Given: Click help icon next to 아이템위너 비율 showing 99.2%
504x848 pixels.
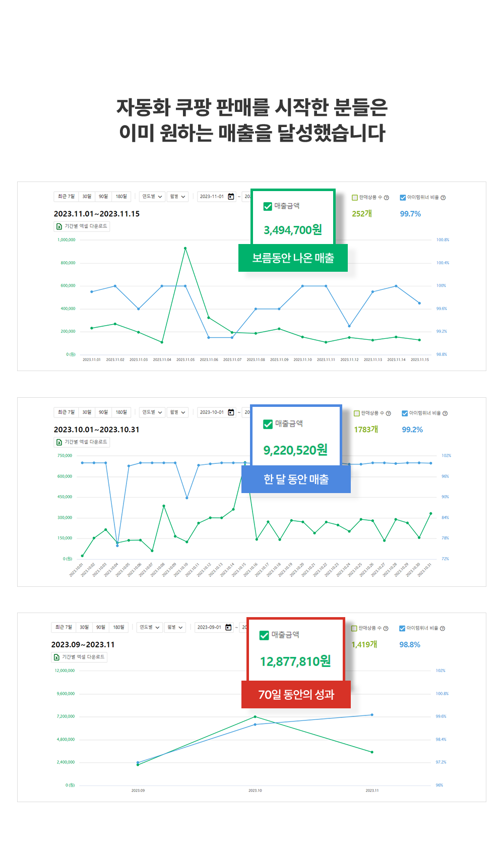Looking at the screenshot, I should 445,413.
